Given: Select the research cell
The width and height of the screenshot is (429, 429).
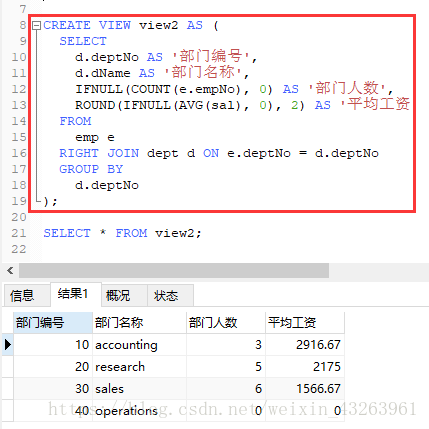Looking at the screenshot, I should (139, 367).
